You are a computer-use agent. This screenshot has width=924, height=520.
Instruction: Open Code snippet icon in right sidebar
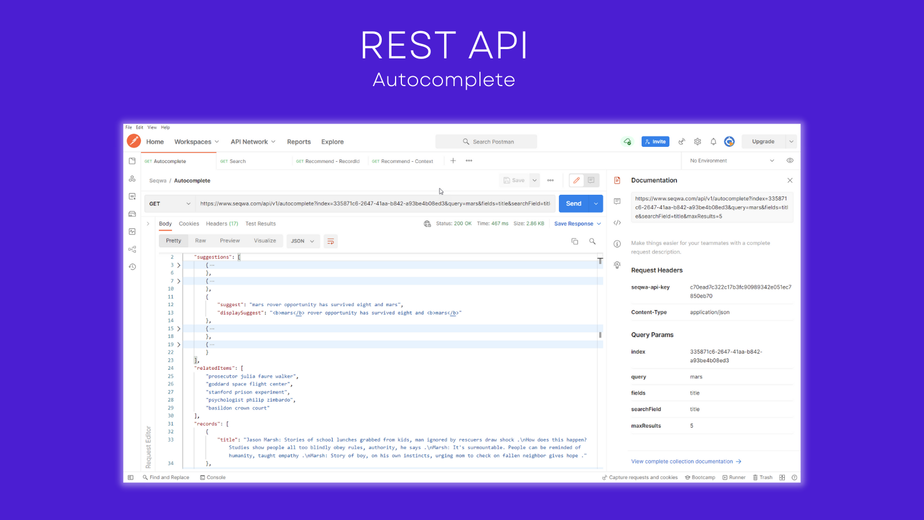point(617,223)
